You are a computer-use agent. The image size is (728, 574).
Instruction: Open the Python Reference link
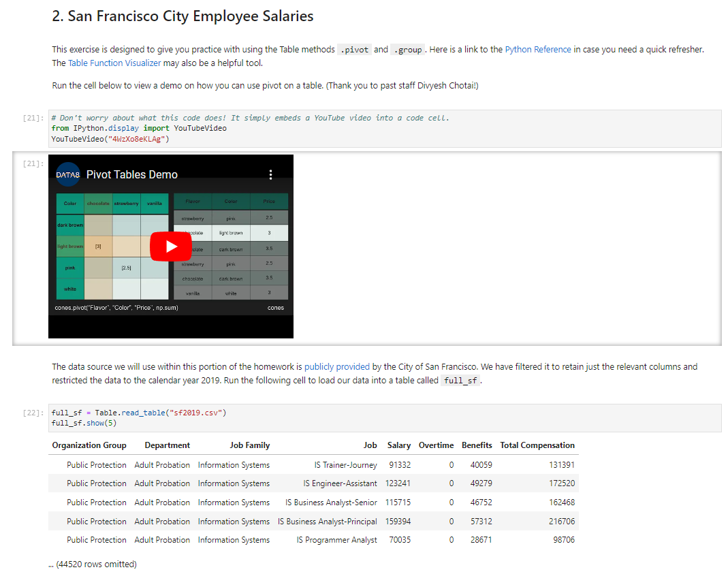pos(537,49)
